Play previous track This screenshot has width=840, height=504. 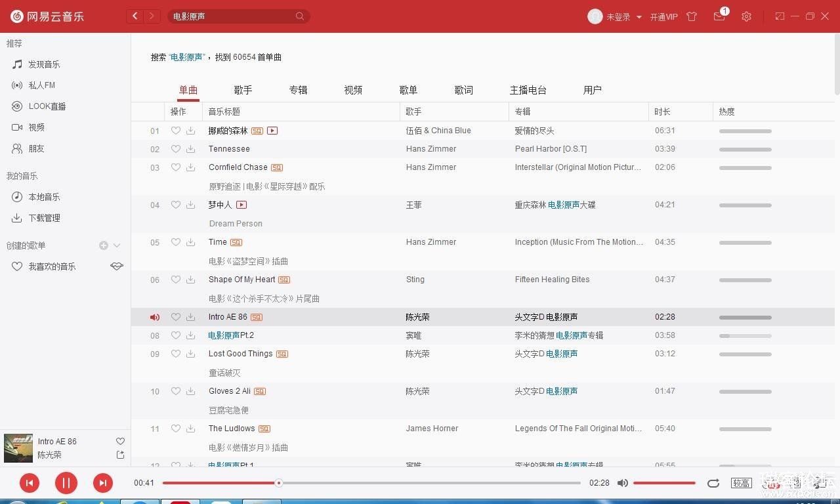pyautogui.click(x=29, y=484)
